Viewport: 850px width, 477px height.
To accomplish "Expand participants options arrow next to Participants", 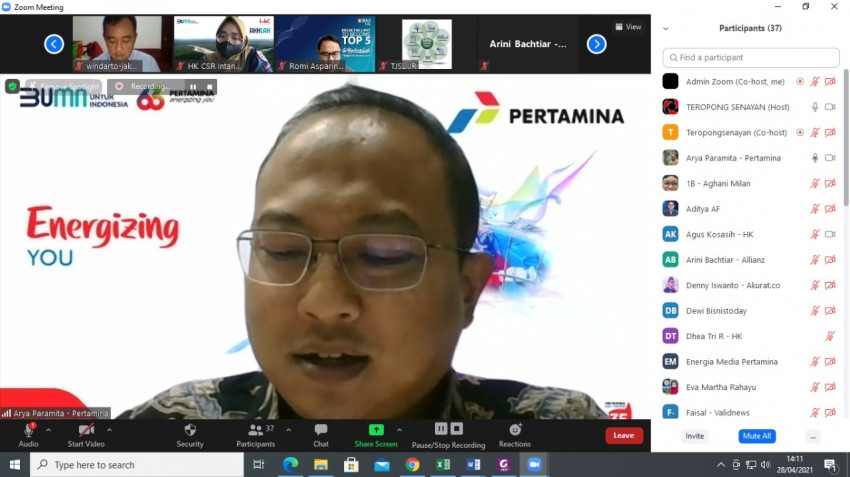I will click(288, 430).
